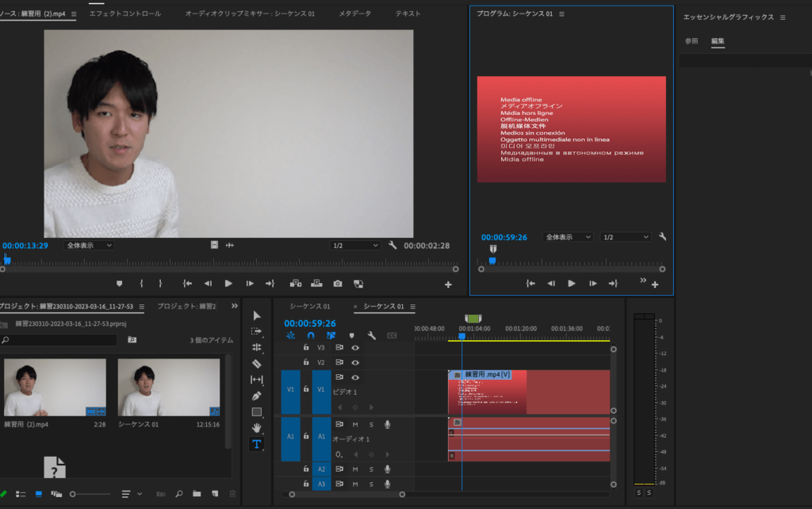Viewport: 812px width, 509px height.
Task: Switch to the メタデータ tab
Action: (354, 13)
